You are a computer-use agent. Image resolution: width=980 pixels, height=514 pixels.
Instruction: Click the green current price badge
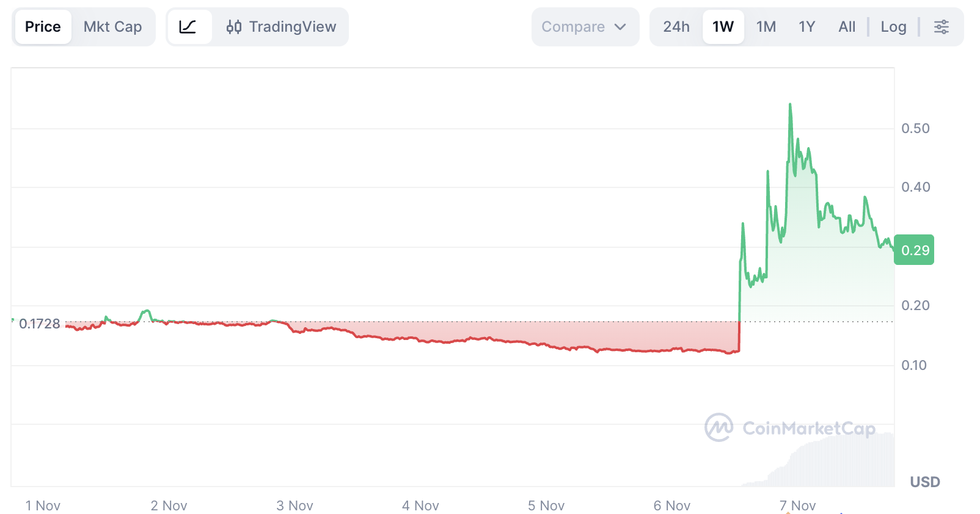pyautogui.click(x=914, y=250)
